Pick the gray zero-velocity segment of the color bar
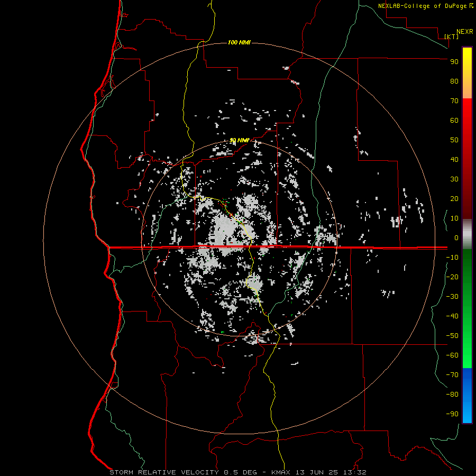This screenshot has width=476, height=476. pyautogui.click(x=467, y=234)
